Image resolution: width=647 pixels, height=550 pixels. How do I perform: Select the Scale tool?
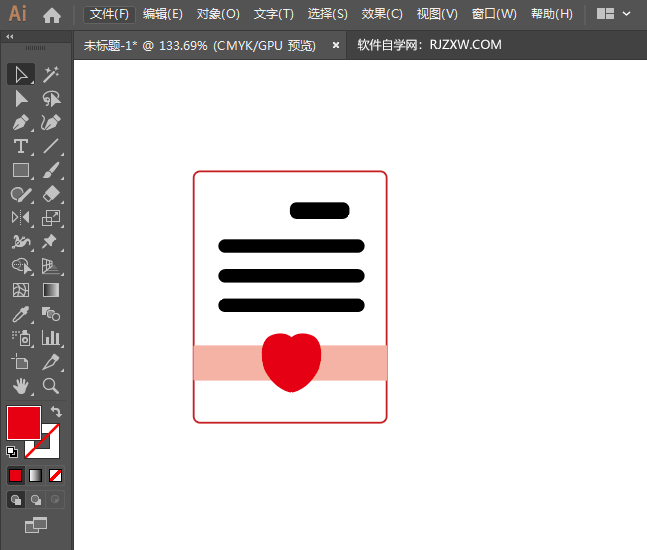pos(51,218)
